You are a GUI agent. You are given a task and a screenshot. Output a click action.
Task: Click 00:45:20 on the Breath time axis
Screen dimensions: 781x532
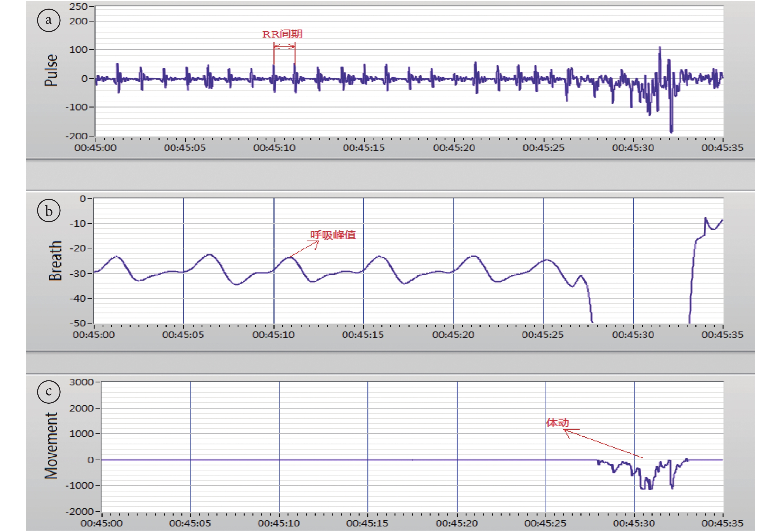click(x=453, y=335)
